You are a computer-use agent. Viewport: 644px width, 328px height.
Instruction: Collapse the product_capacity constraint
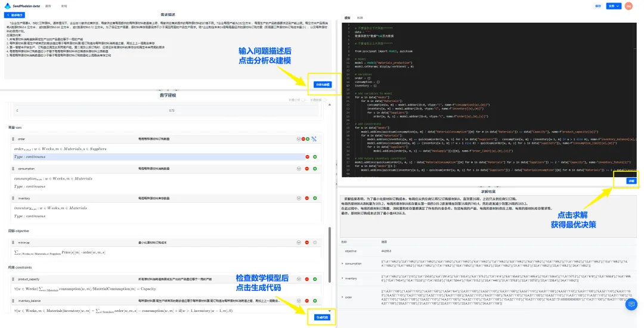(299, 279)
